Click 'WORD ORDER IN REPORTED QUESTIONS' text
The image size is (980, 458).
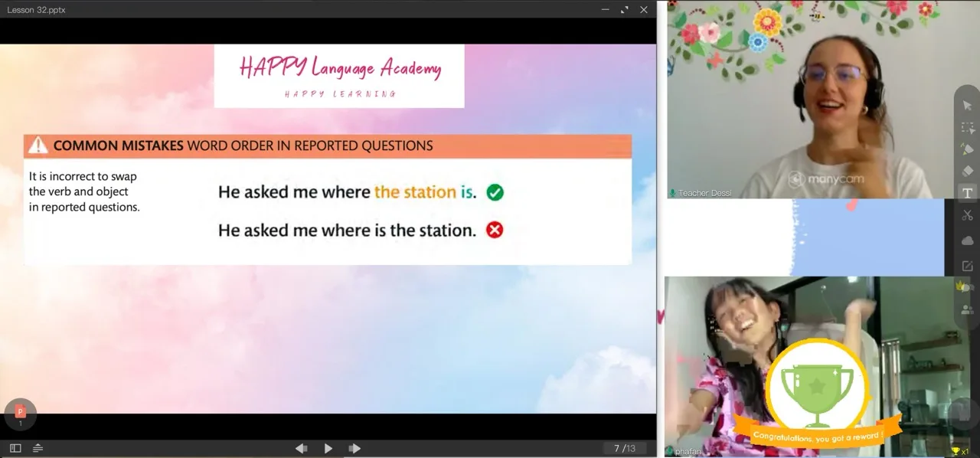tap(310, 146)
